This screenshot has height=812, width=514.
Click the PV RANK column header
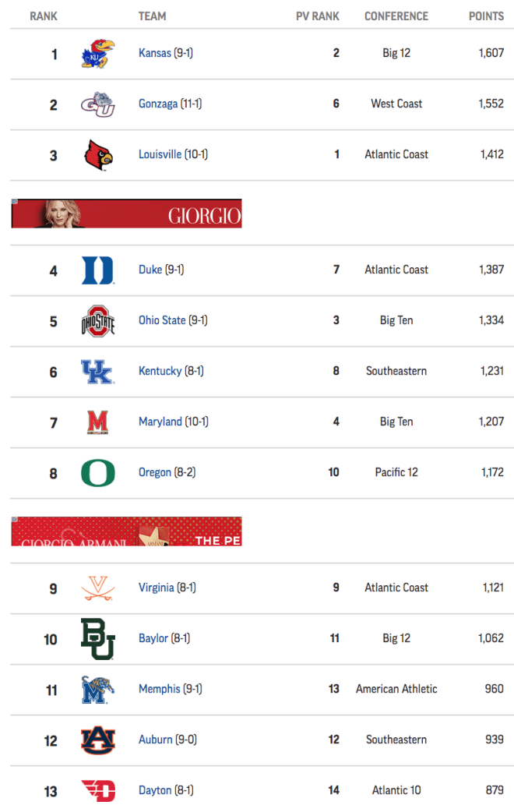[x=317, y=16]
